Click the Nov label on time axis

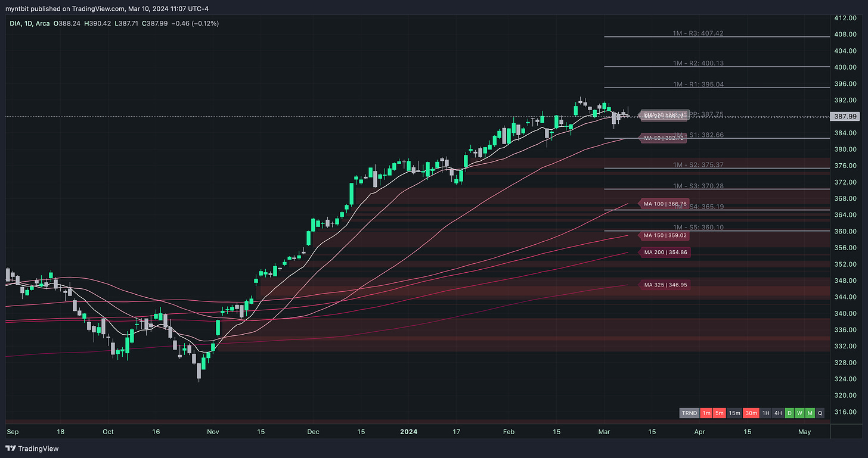point(213,431)
